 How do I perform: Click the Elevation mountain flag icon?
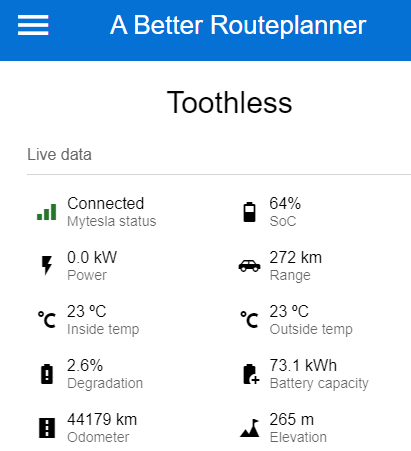(250, 428)
